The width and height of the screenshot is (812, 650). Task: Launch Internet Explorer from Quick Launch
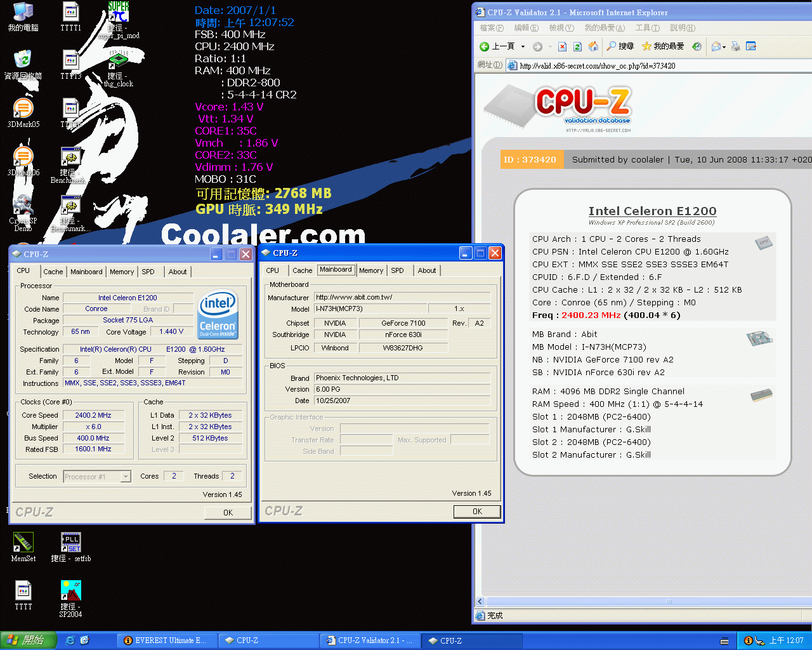(70, 640)
